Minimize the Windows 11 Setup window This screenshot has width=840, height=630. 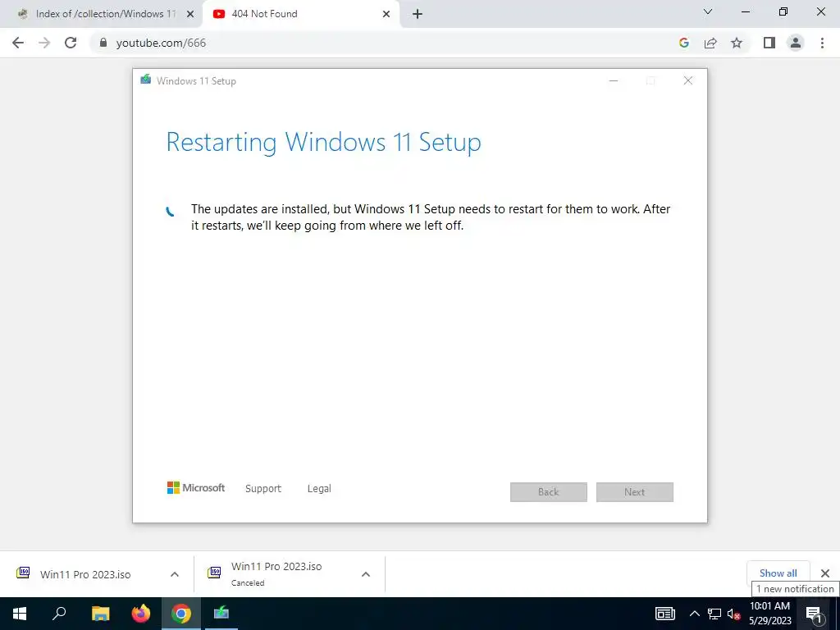[x=614, y=80]
